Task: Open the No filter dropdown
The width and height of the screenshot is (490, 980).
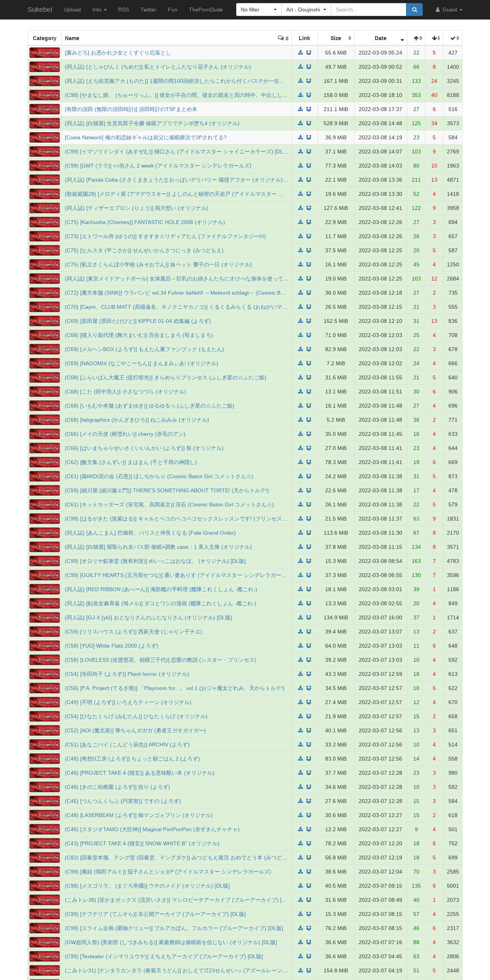Action: 259,10
